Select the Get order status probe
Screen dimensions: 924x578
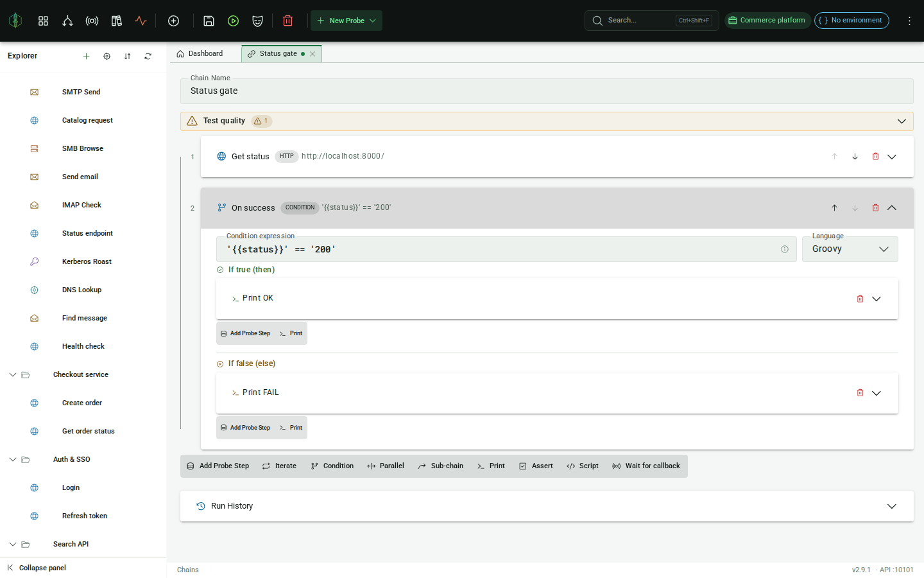[x=89, y=431]
